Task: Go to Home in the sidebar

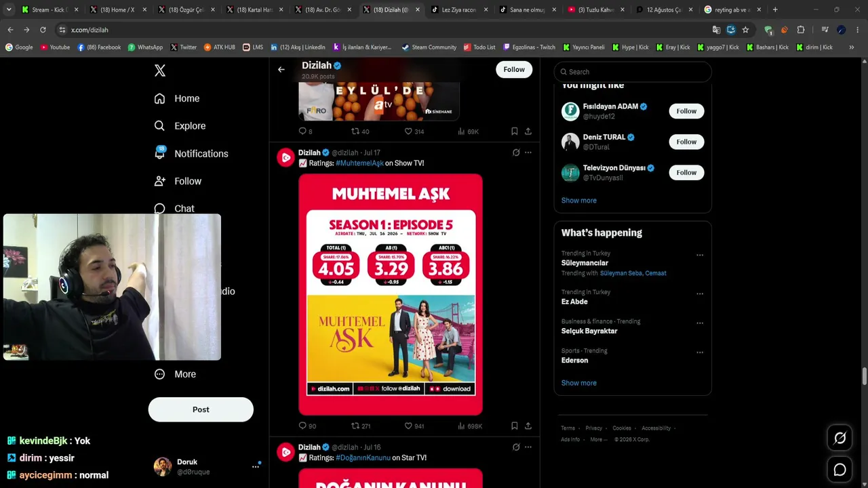Action: click(x=177, y=98)
